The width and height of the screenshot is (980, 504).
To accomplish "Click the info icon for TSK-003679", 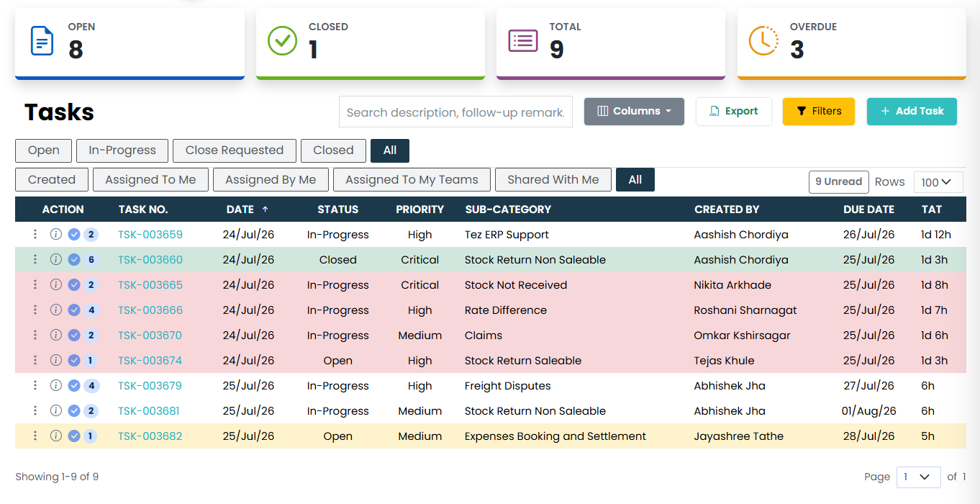I will (55, 385).
